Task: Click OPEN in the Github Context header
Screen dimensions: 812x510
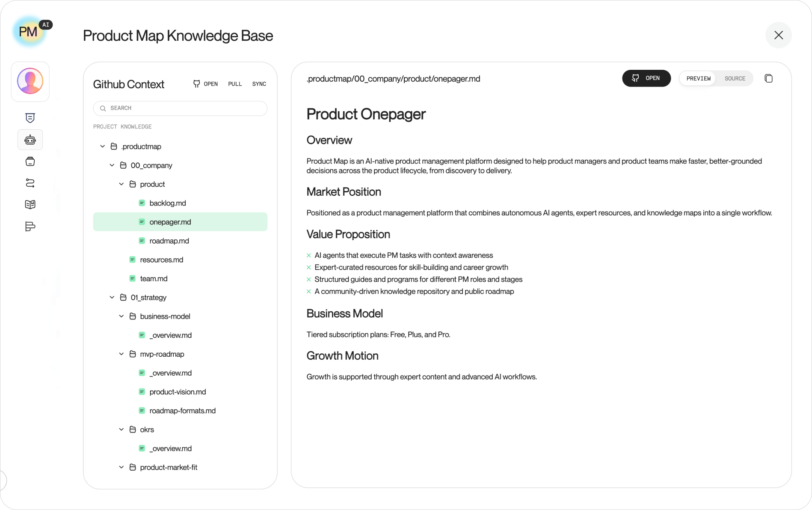Action: [205, 84]
